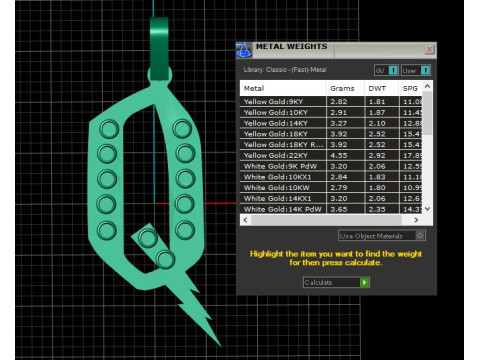Select the pendant bail loop in viewport
Viewport: 480px width, 360px height.
[x=159, y=49]
